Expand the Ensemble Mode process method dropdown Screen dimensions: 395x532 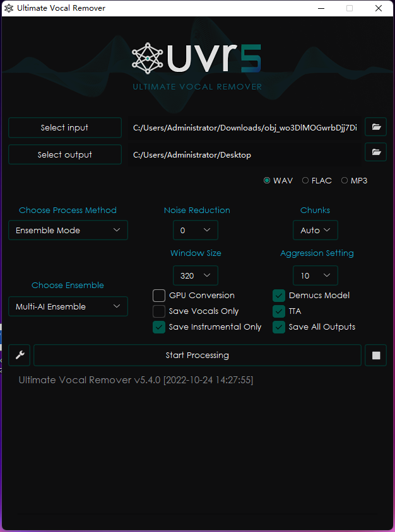pos(68,230)
